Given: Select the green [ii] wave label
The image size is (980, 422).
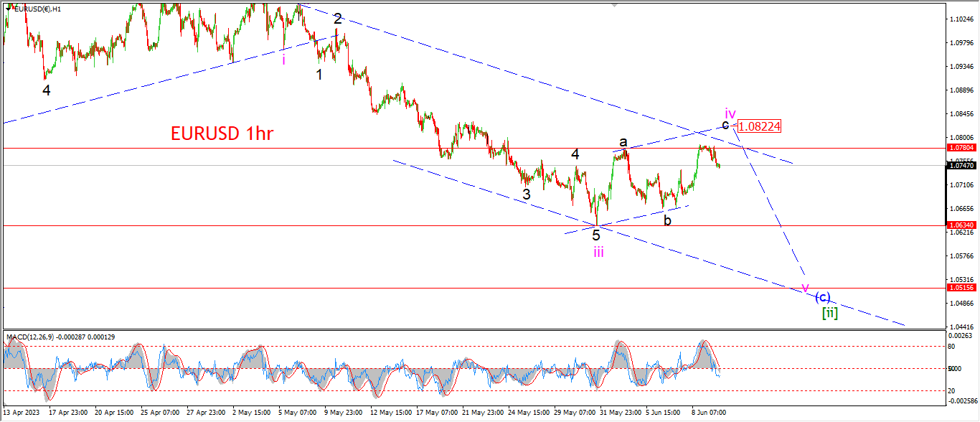Looking at the screenshot, I should [829, 312].
